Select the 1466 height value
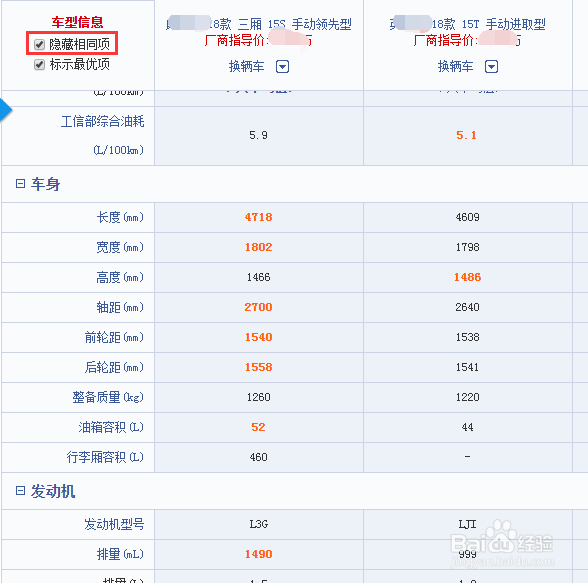588x583 pixels. 258,277
